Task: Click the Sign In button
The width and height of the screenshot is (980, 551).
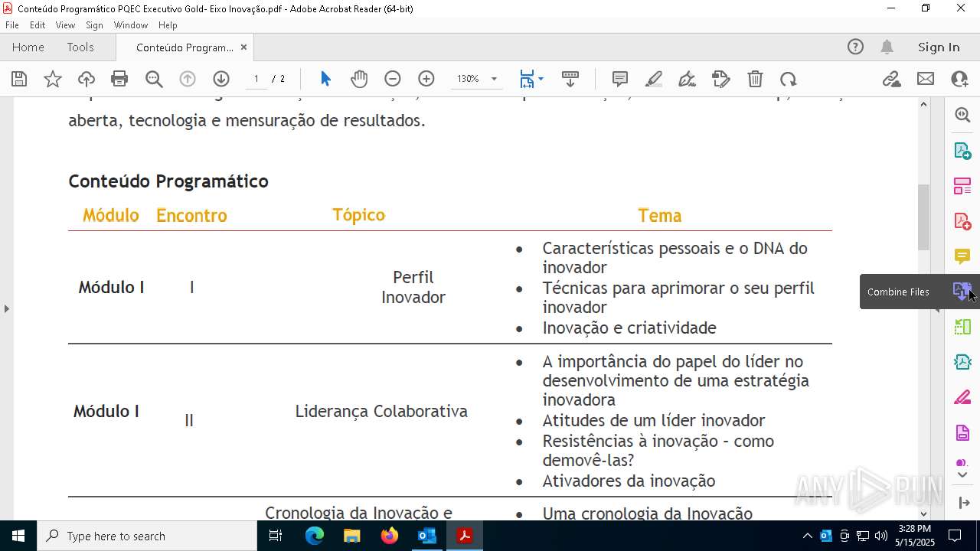Action: click(939, 47)
